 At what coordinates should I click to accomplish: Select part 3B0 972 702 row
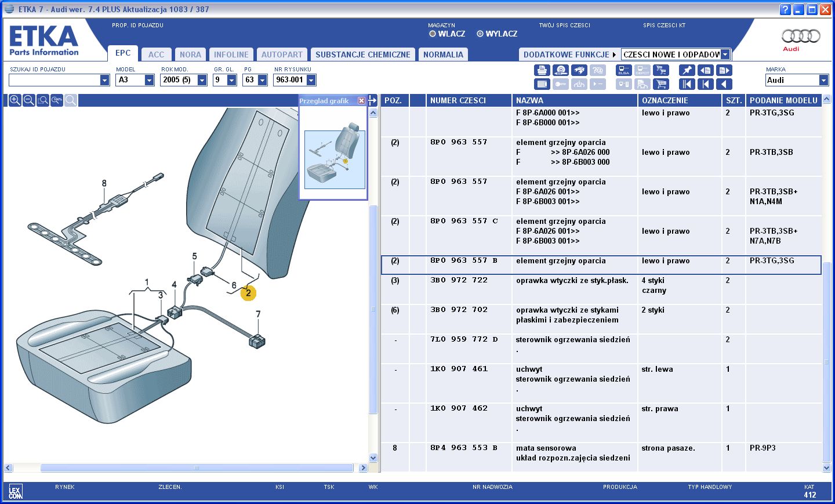point(601,320)
